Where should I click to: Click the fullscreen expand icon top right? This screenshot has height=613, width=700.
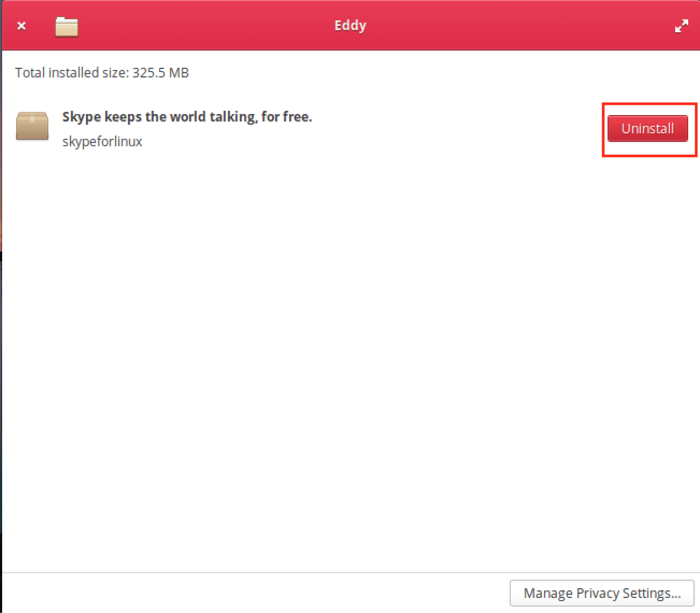click(x=682, y=25)
